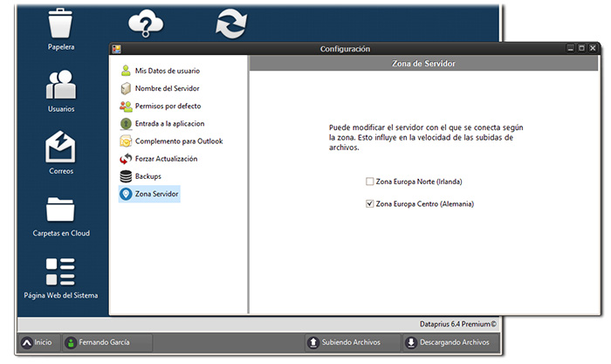This screenshot has width=611, height=364.
Task: Click the Zona Europa Norte (Irlanda) label
Action: 419,182
